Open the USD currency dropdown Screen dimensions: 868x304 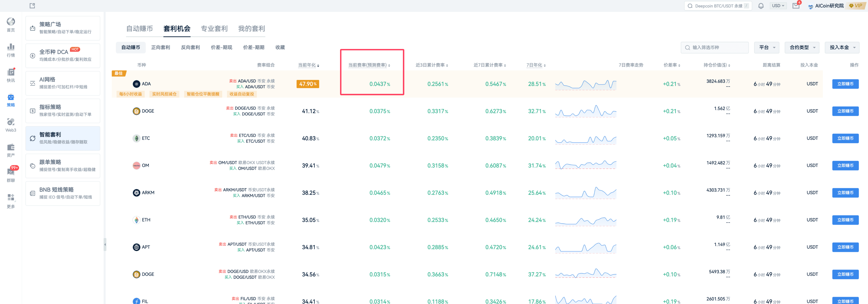pyautogui.click(x=778, y=6)
